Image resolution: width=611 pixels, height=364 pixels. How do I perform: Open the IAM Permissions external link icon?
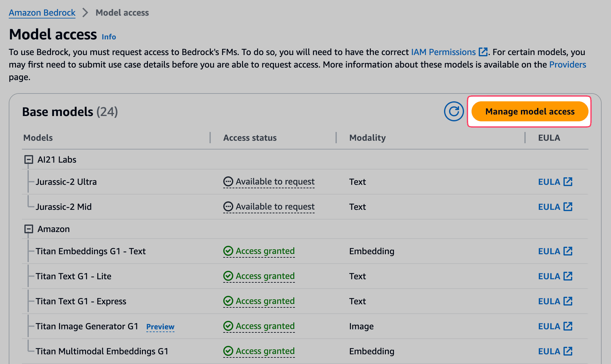point(483,52)
